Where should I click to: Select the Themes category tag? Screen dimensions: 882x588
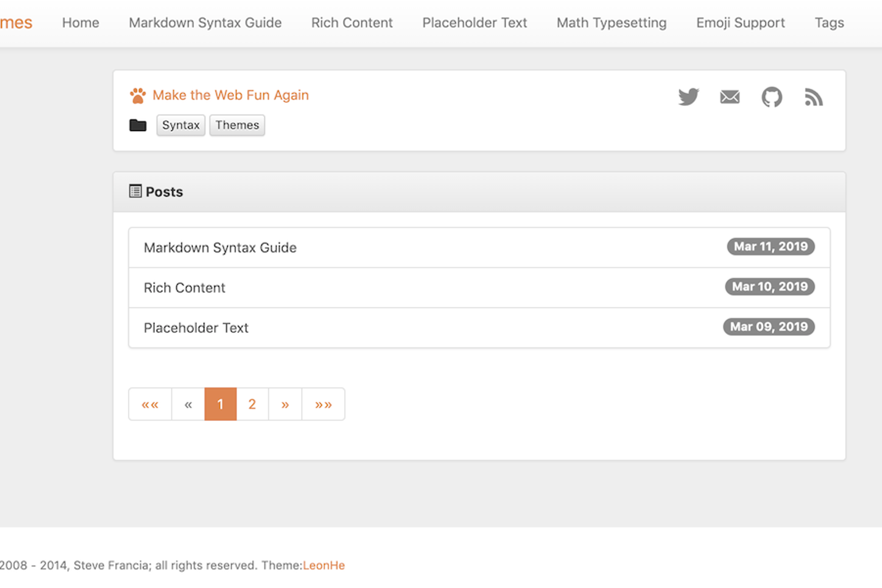click(237, 125)
